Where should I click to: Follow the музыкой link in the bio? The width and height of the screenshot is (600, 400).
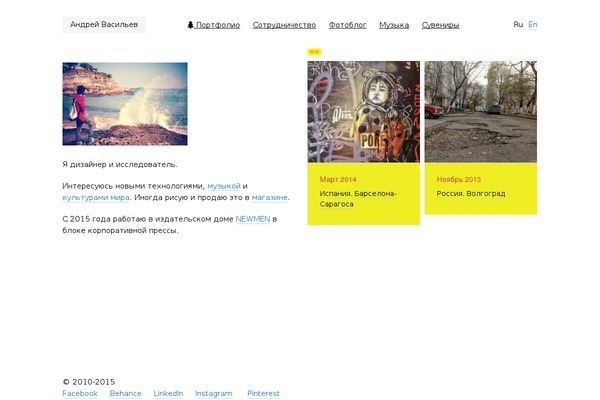pos(224,186)
